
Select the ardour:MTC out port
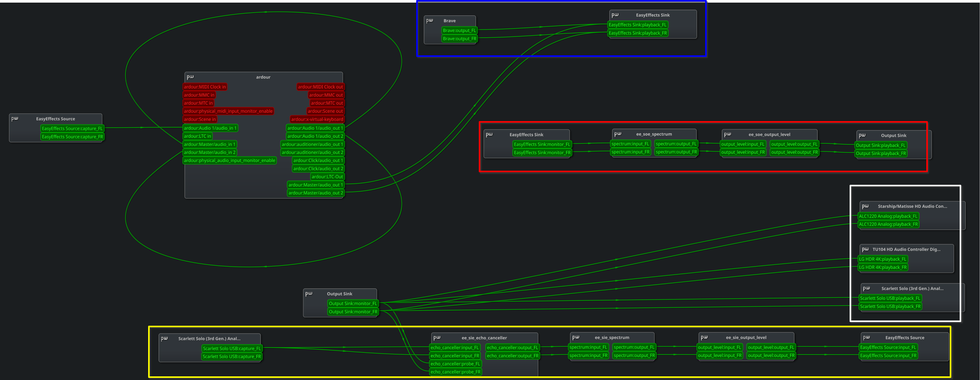tap(327, 103)
